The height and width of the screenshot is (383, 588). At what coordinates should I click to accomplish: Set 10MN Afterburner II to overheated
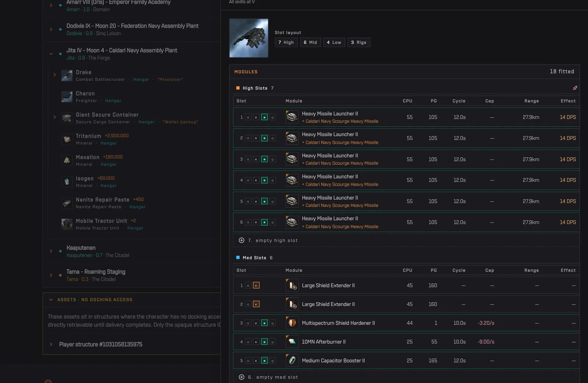(x=272, y=342)
